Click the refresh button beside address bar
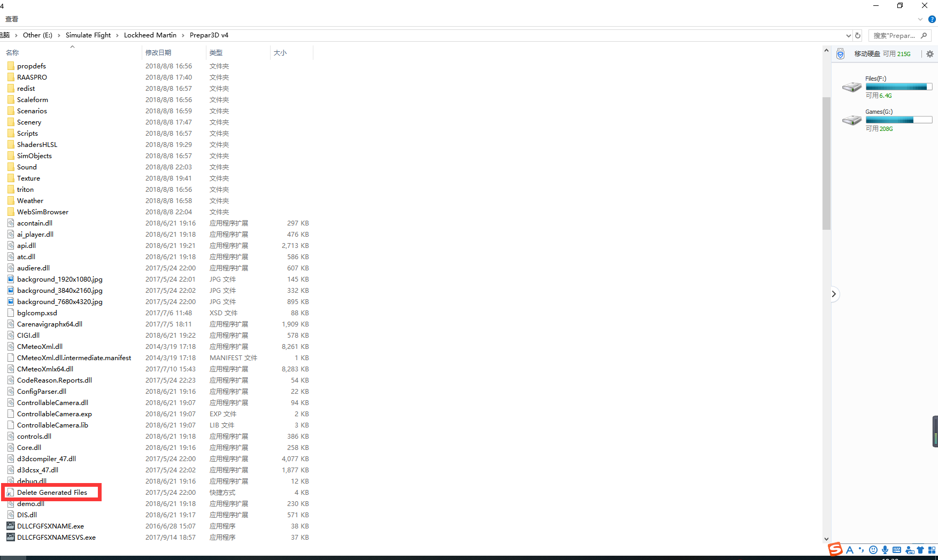938x560 pixels. [858, 36]
